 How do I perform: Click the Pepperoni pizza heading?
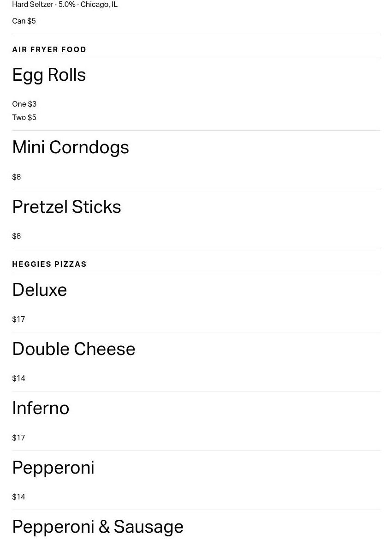pyautogui.click(x=53, y=468)
